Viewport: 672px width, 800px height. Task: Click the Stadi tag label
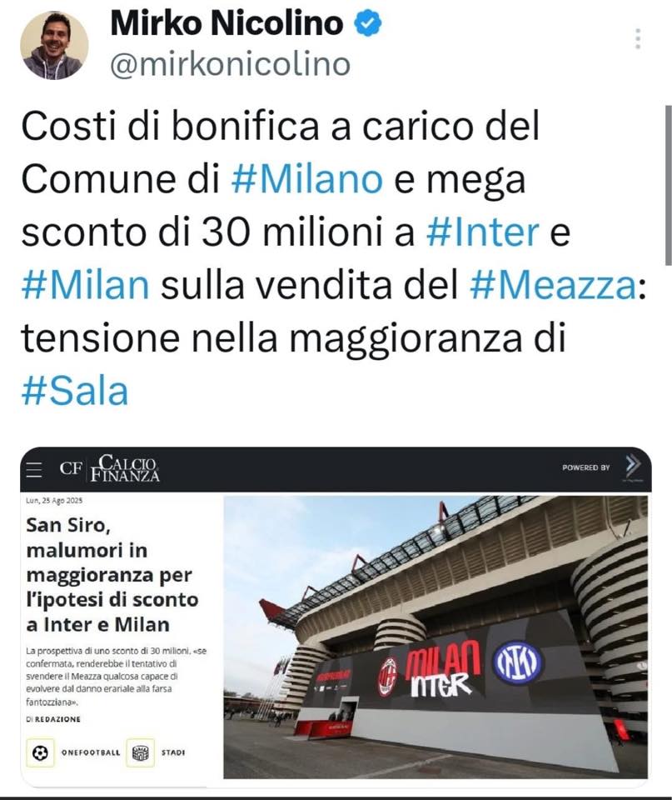pos(173,752)
